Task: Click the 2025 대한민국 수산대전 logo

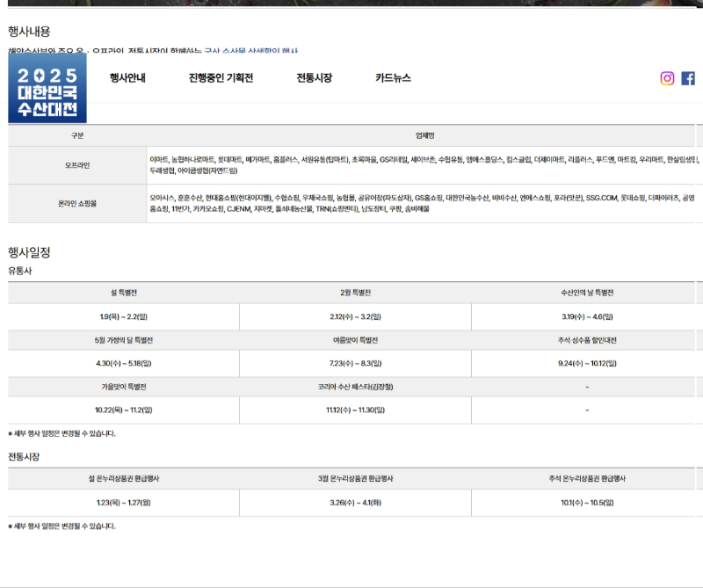Action: [x=47, y=88]
